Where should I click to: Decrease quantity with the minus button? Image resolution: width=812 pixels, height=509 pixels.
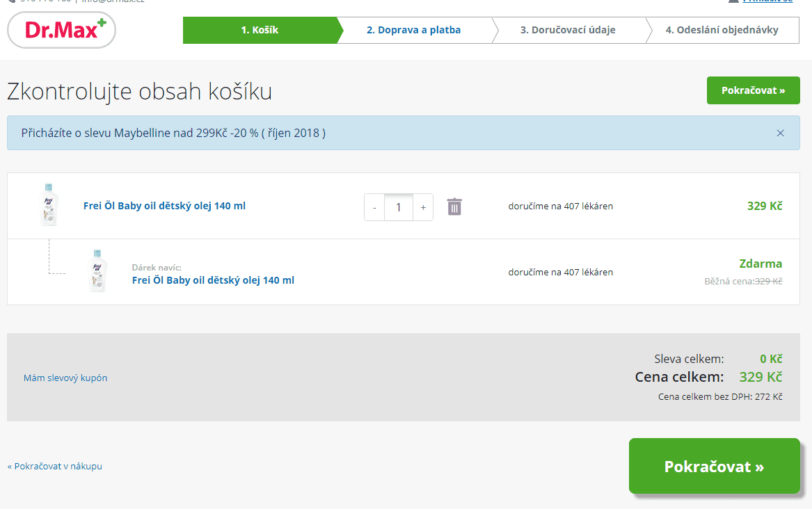click(x=374, y=207)
